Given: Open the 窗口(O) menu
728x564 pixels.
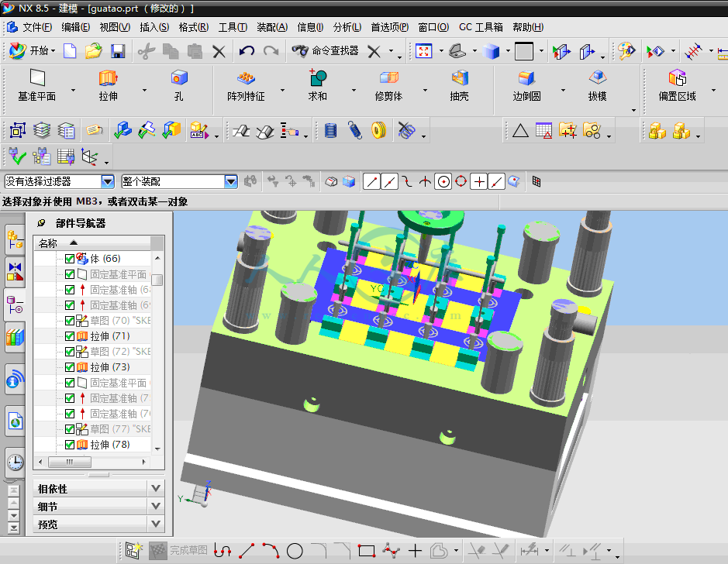Looking at the screenshot, I should pyautogui.click(x=433, y=27).
